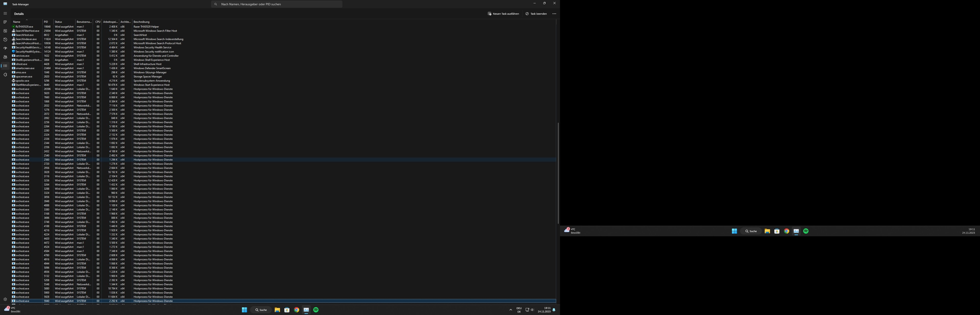The height and width of the screenshot is (315, 980).
Task: Show hidden tray icons chevron
Action: pos(510,310)
